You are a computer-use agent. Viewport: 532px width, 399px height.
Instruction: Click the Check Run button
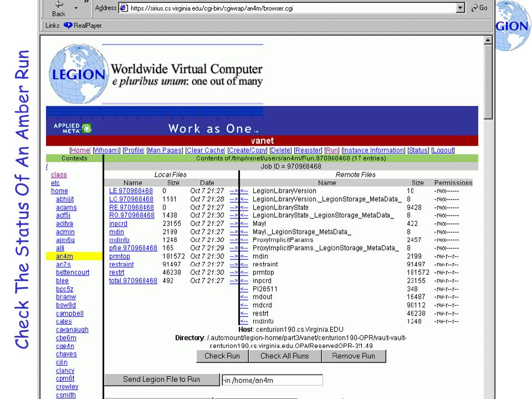(x=222, y=356)
